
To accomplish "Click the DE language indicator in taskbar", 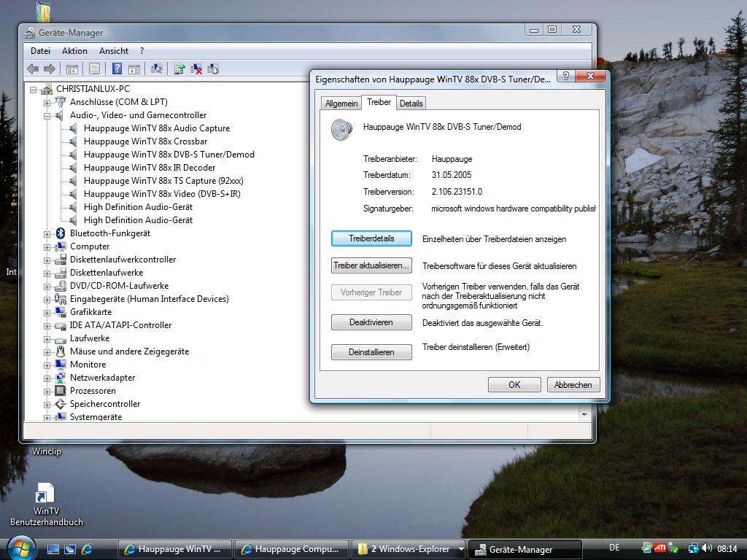I will tap(614, 548).
